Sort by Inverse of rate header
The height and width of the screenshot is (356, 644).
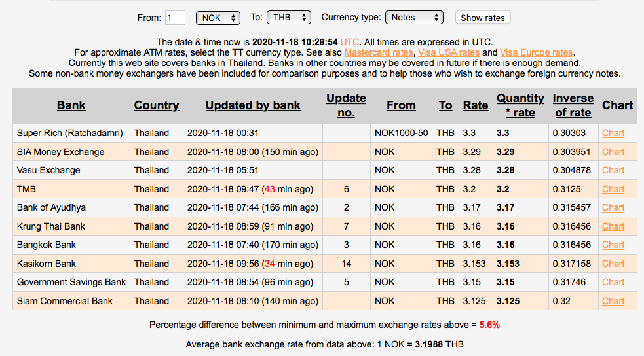point(573,105)
